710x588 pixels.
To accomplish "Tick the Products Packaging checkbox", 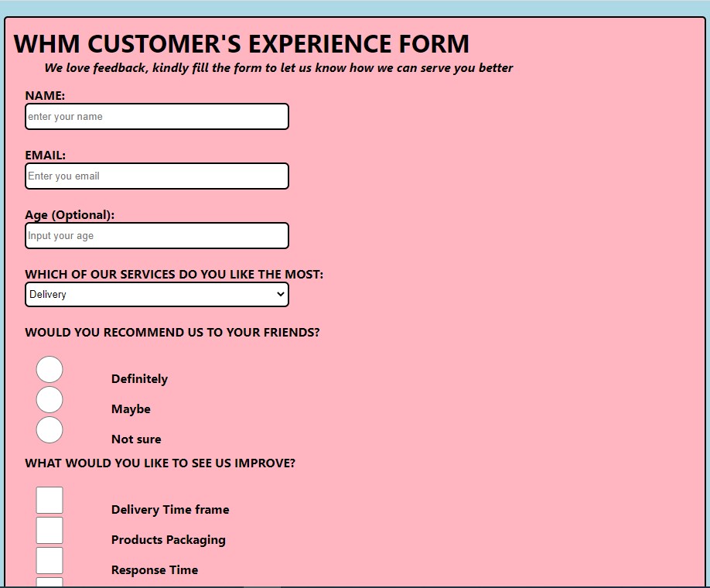I will [49, 531].
